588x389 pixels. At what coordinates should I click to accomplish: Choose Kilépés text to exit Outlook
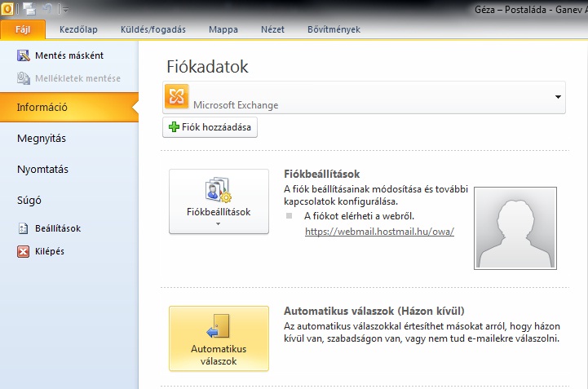pos(50,251)
